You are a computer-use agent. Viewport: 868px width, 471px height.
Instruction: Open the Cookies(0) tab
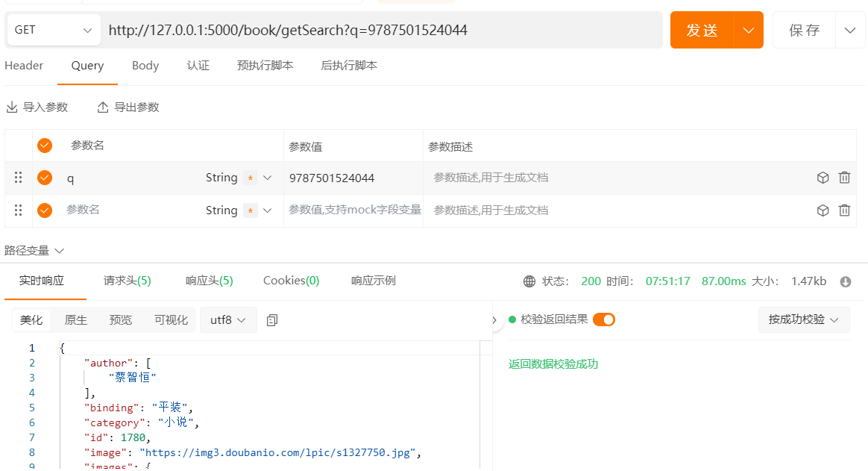click(x=291, y=281)
